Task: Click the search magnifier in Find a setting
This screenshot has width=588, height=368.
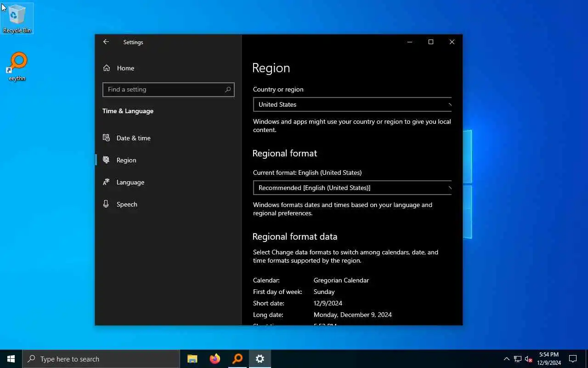Action: [x=228, y=90]
